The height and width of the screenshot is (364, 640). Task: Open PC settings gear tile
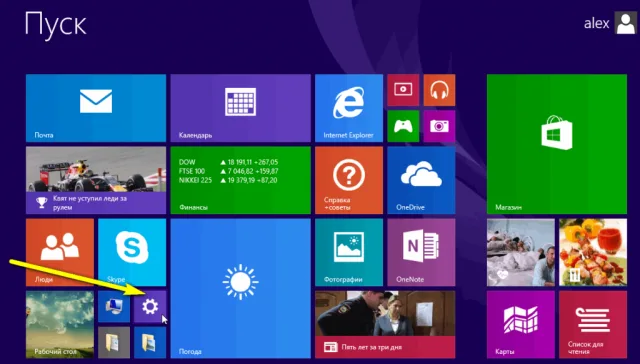150,306
